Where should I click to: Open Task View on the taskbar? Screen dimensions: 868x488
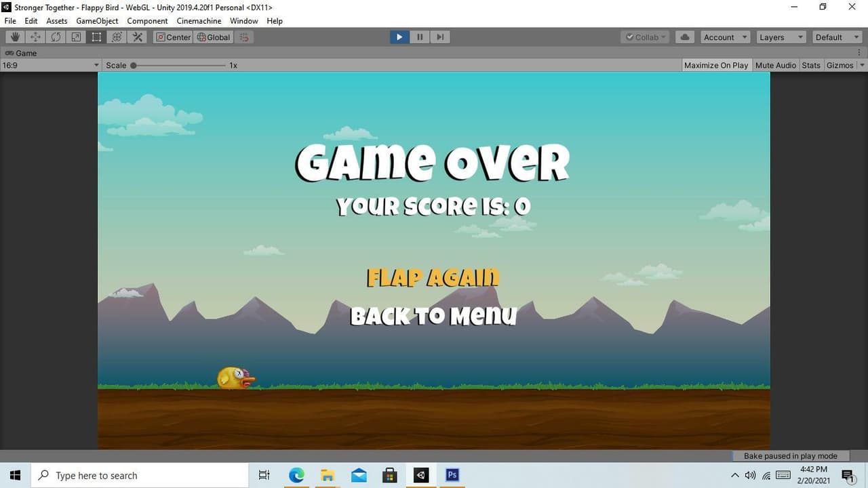point(264,475)
